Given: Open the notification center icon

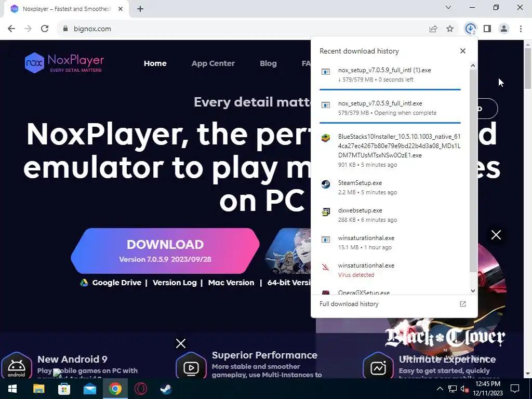Looking at the screenshot, I should click(x=515, y=389).
